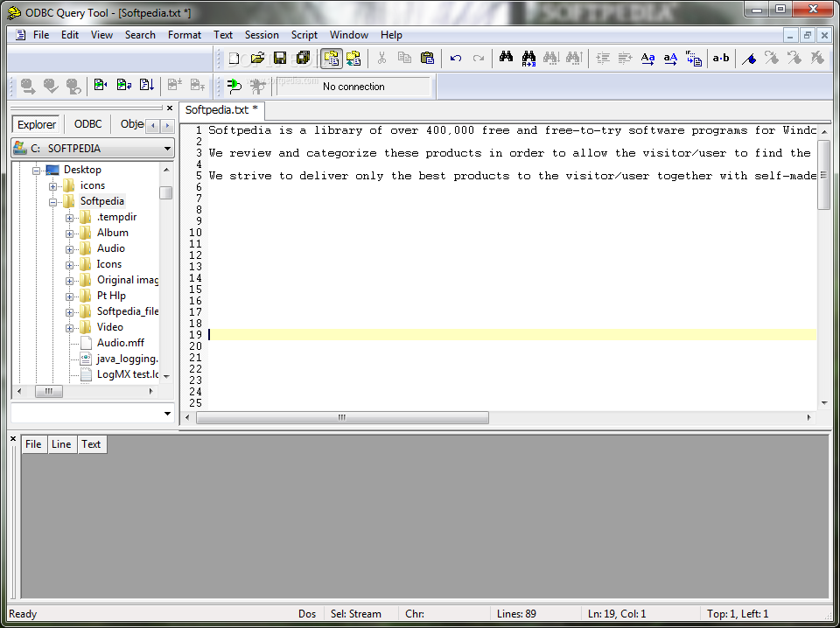840x628 pixels.
Task: Click 'Sel: Stream' in the status bar
Action: tap(356, 614)
